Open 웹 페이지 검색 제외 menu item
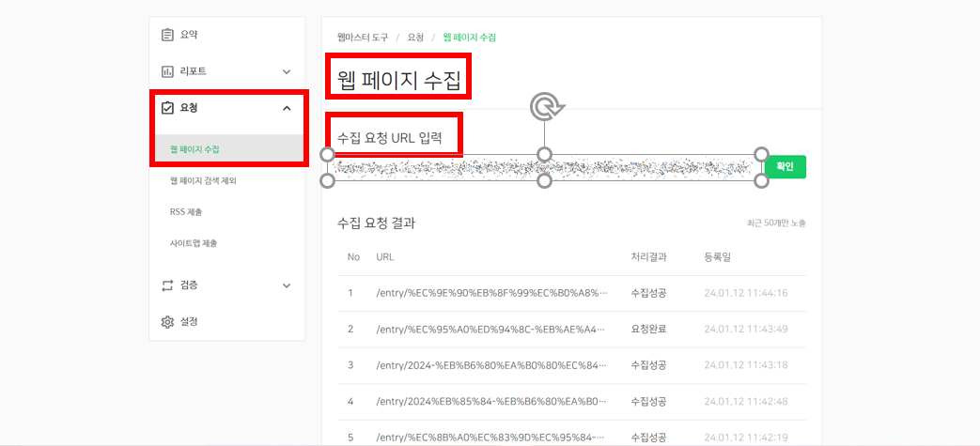 pos(203,180)
